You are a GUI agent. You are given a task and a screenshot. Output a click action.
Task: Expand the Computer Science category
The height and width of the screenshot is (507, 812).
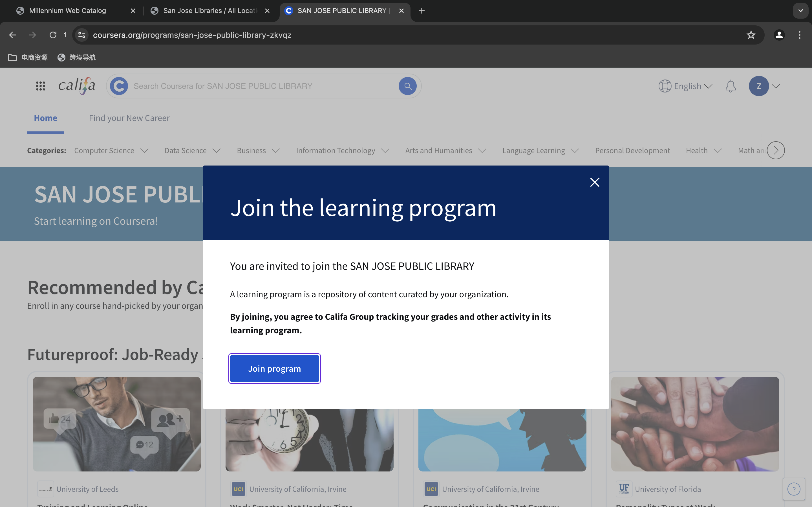click(111, 151)
